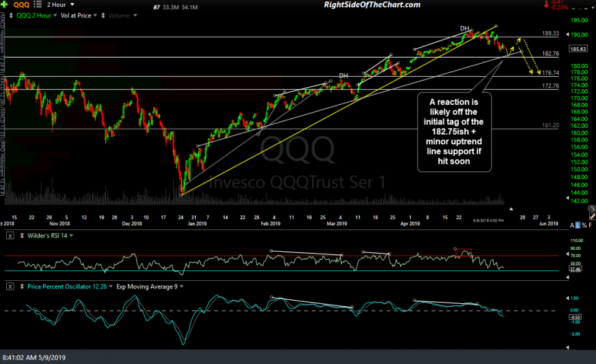Toggle percent scale with the % button

coord(584,225)
